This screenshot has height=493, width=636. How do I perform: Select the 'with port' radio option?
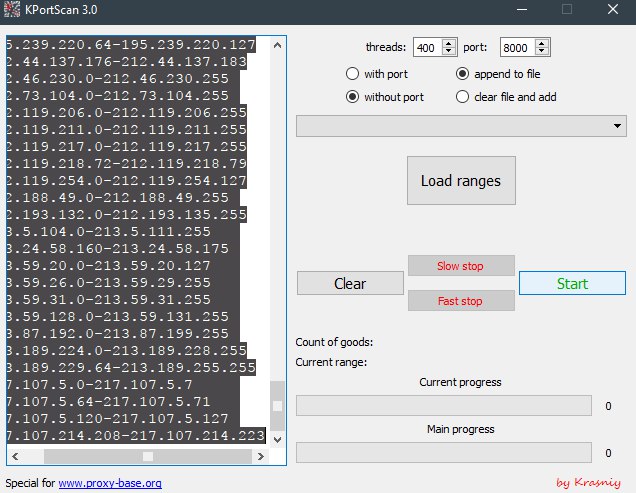click(352, 74)
